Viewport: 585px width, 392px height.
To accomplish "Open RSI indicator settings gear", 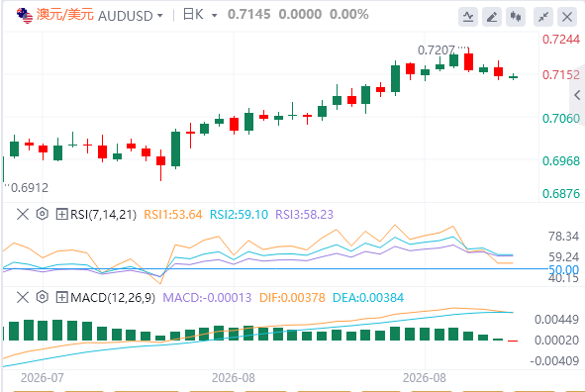I will click(43, 214).
